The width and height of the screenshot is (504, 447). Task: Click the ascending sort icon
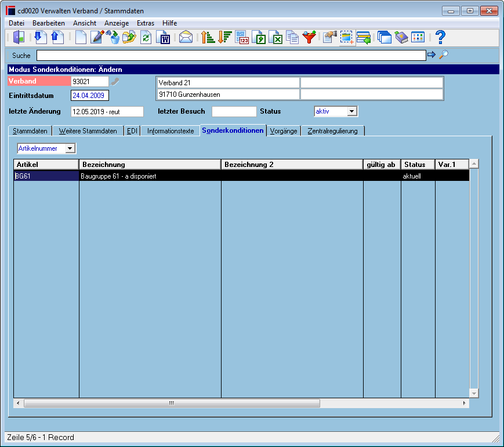point(208,37)
